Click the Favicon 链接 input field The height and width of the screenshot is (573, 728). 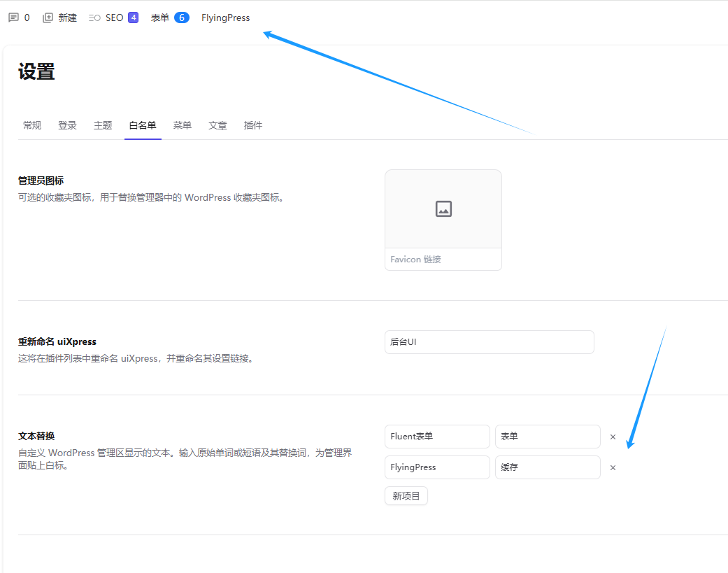pyautogui.click(x=443, y=259)
